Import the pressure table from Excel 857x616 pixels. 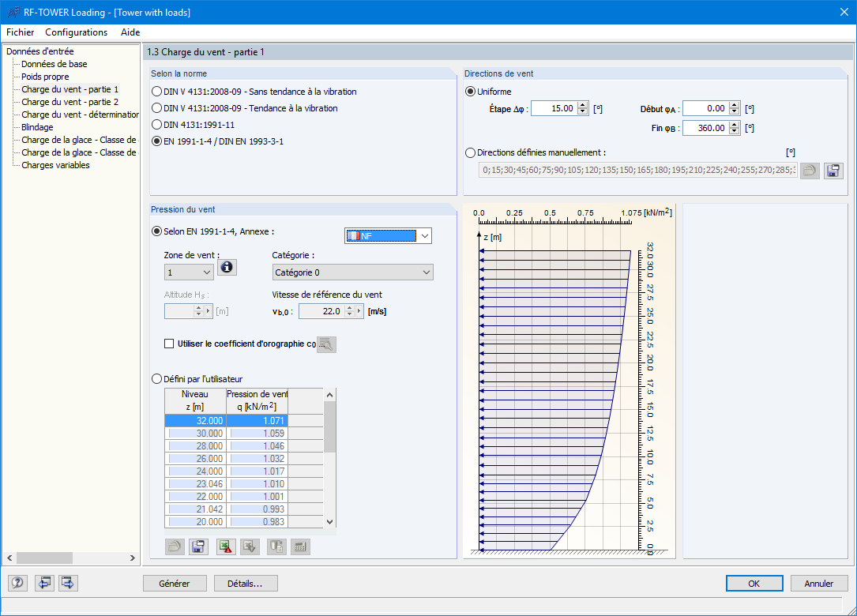click(x=250, y=547)
